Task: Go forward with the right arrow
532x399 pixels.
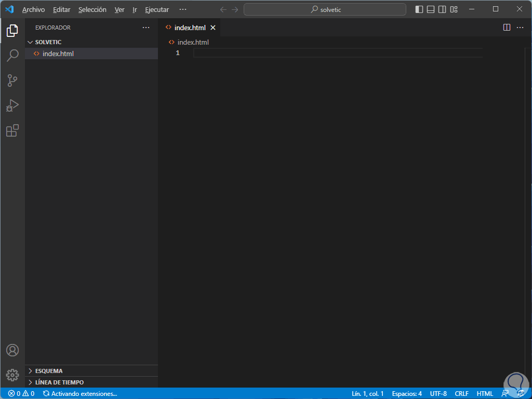Action: (235, 9)
